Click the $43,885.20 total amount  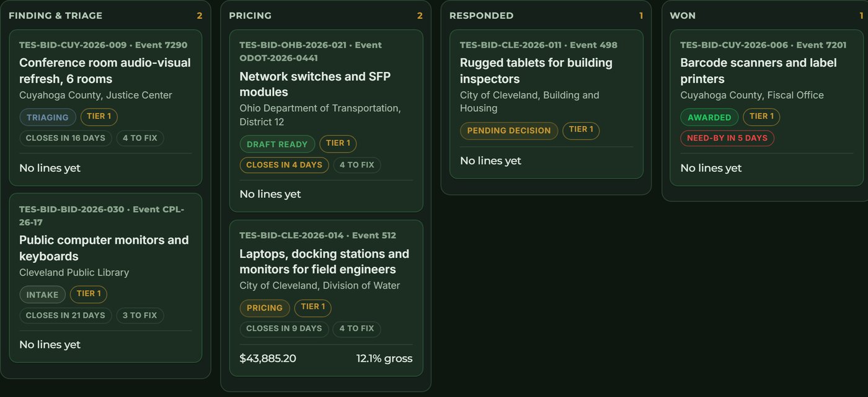coord(268,359)
